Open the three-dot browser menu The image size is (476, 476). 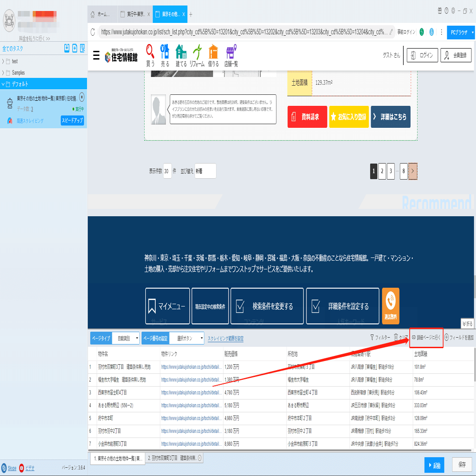tap(441, 32)
